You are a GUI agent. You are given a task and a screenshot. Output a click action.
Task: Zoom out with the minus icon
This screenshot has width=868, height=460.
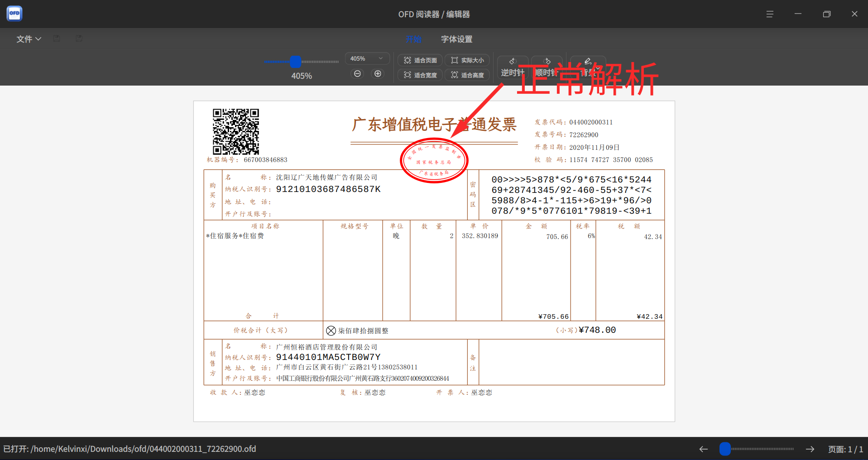(x=358, y=74)
